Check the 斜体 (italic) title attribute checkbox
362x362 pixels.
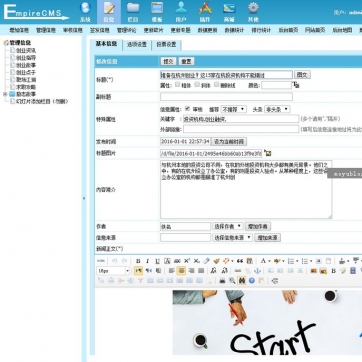(x=197, y=84)
